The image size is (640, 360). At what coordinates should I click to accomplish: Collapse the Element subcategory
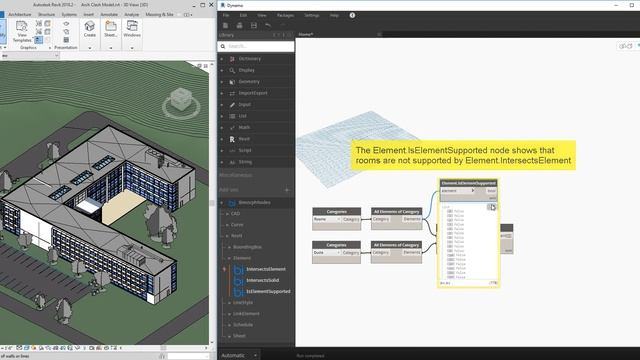click(229, 258)
